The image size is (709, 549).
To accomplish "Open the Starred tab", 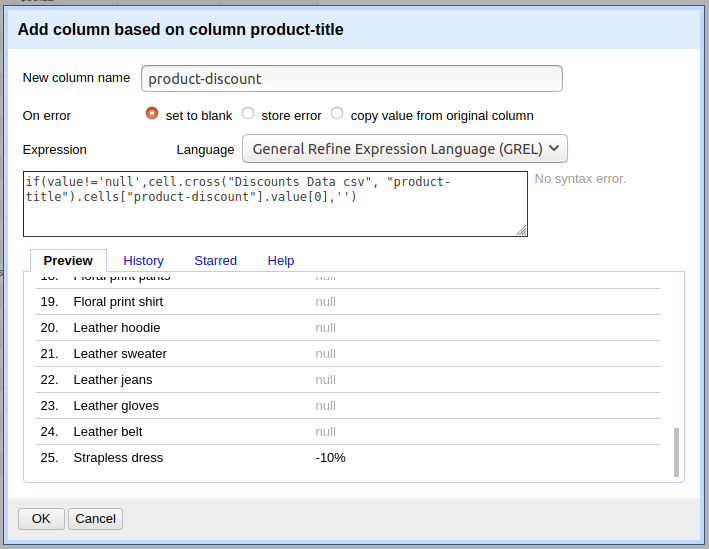I will 215,260.
